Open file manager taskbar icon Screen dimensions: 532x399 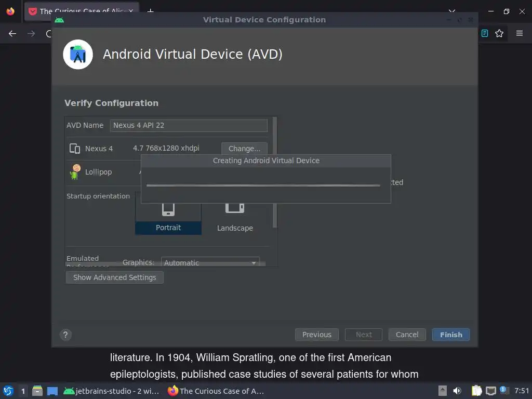[37, 391]
